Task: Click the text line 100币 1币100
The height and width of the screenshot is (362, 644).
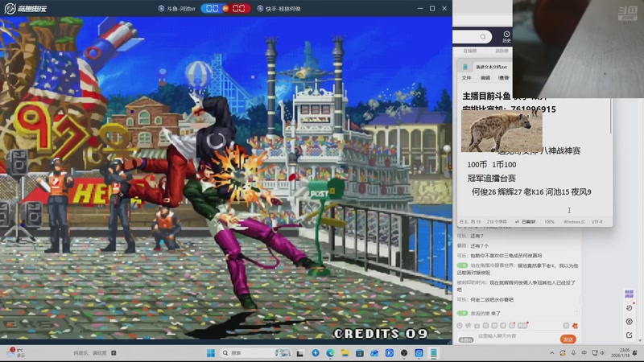Action: [492, 165]
